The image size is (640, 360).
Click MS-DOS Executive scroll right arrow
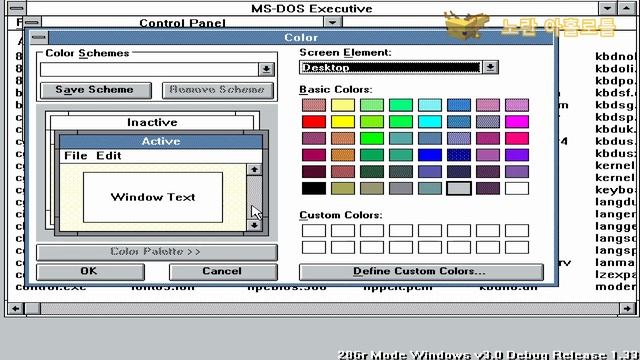click(627, 309)
